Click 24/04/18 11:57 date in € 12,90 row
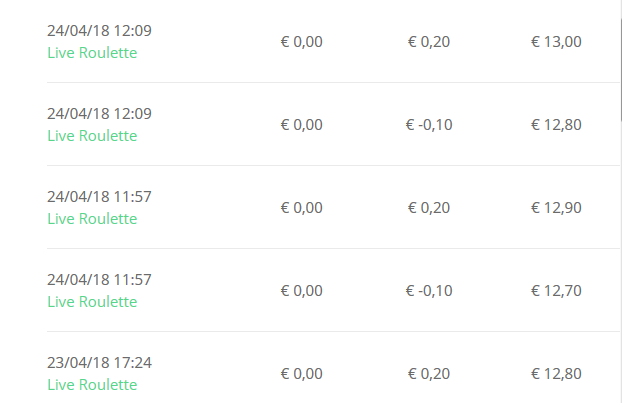The width and height of the screenshot is (622, 403). [99, 197]
